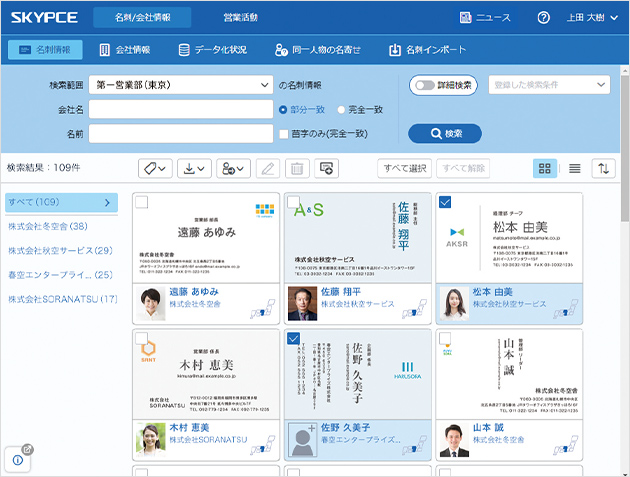This screenshot has height=477, width=630.
Task: Filter by 春空エンタープライ... (25)
Action: point(60,275)
